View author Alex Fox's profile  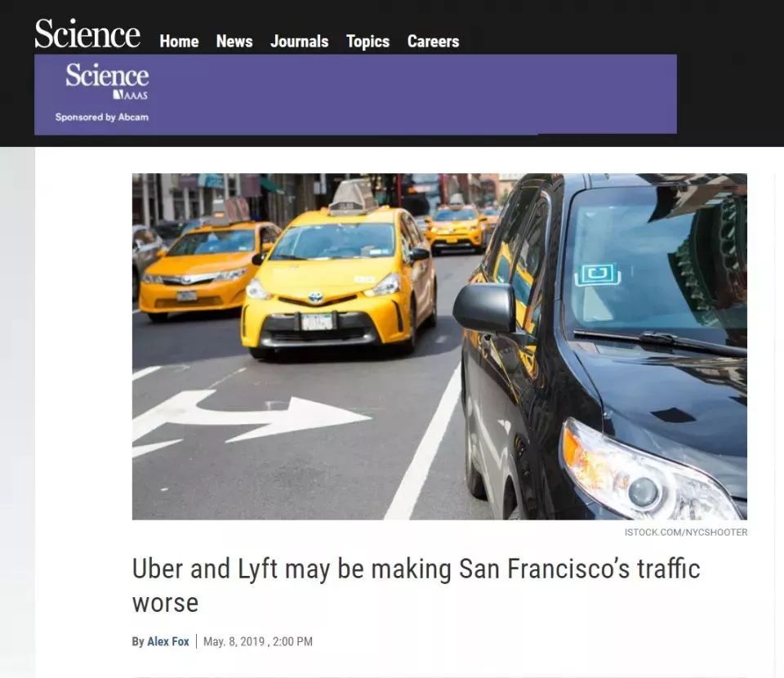[168, 641]
